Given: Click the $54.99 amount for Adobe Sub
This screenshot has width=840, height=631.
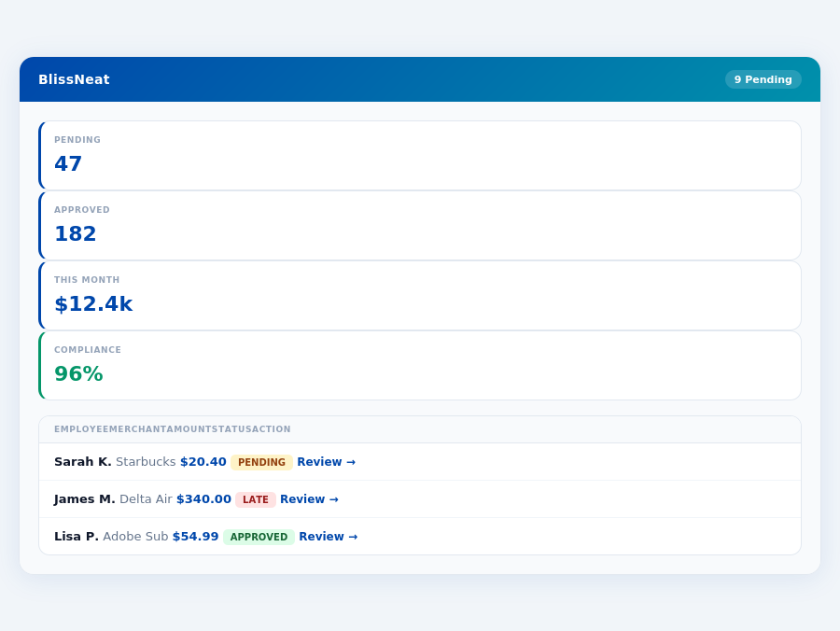Looking at the screenshot, I should pyautogui.click(x=195, y=536).
